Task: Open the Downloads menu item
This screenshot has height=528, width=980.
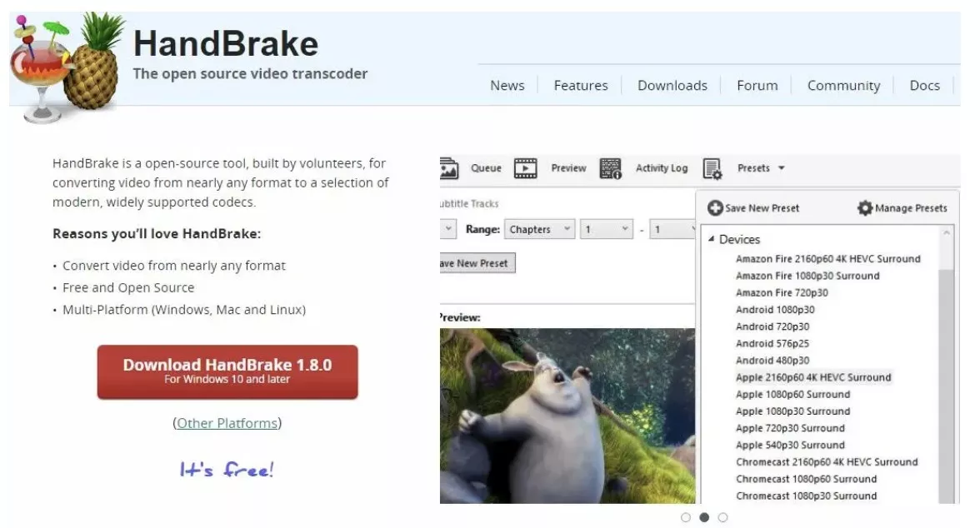Action: tap(672, 85)
